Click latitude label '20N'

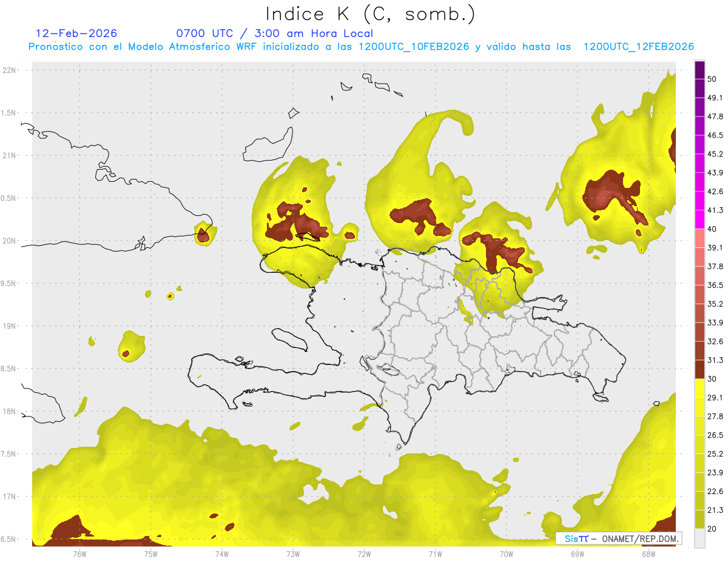(10, 241)
